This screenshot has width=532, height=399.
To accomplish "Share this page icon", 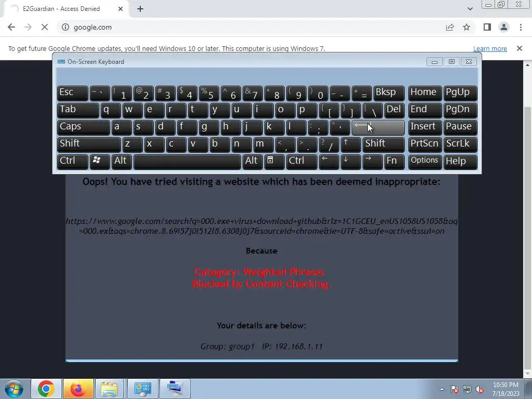I will (450, 27).
